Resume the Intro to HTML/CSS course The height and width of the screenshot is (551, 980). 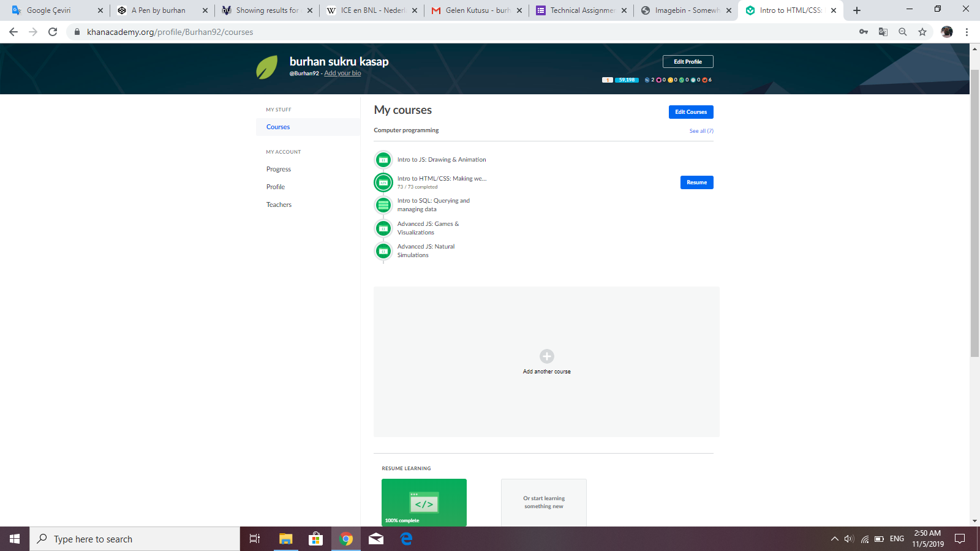[696, 182]
